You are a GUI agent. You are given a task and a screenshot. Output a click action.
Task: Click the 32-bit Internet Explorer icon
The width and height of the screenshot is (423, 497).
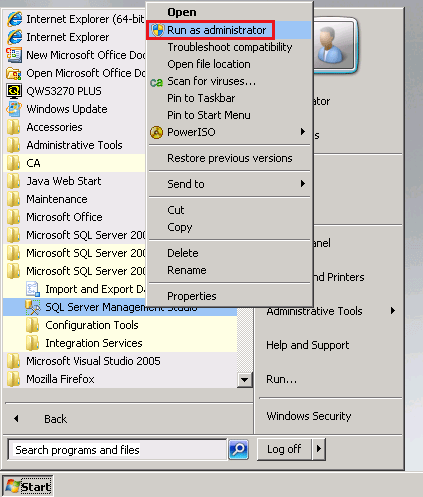click(x=15, y=37)
